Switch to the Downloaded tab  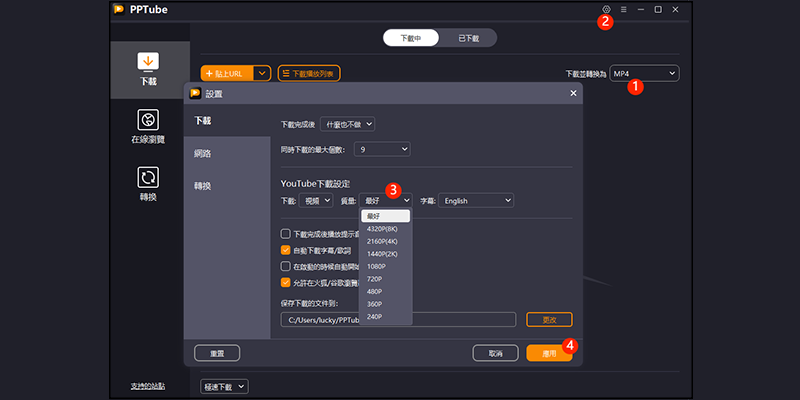tap(468, 38)
